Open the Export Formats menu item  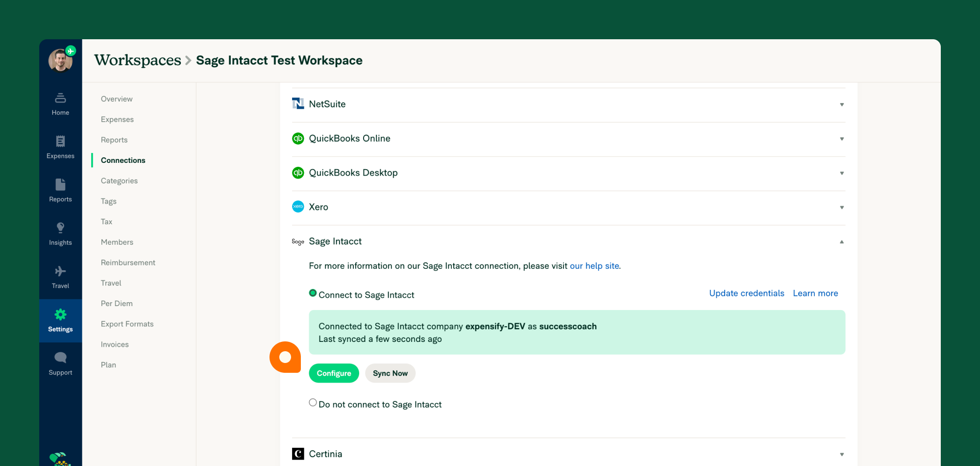pos(127,324)
